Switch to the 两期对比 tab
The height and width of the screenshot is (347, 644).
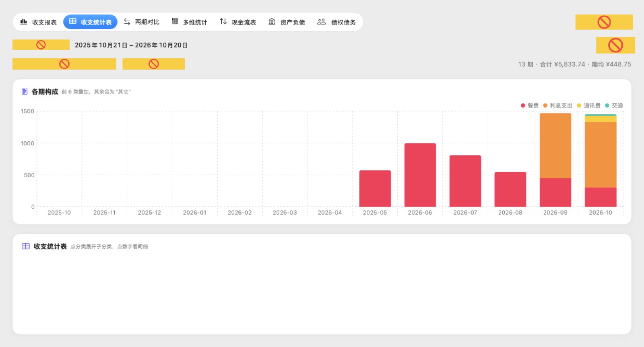pyautogui.click(x=141, y=22)
